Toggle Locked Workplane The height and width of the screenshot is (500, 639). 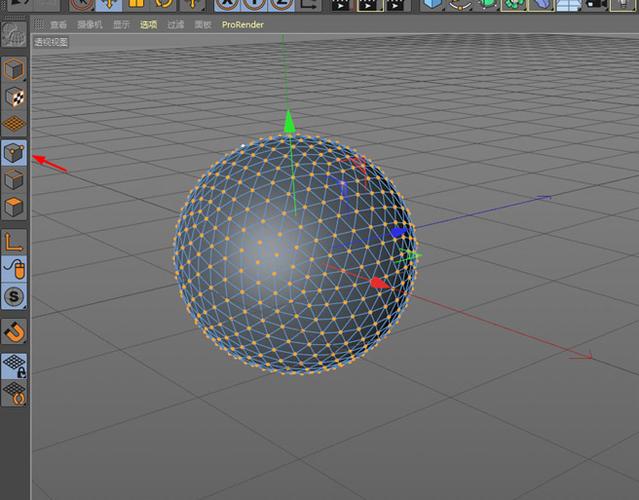click(14, 365)
